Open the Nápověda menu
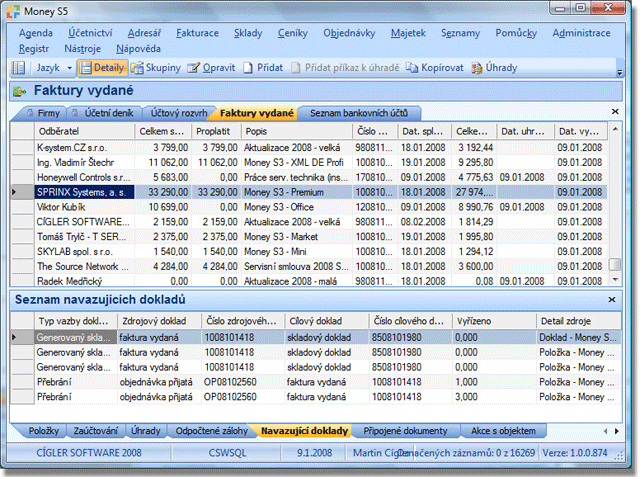This screenshot has height=477, width=640. [138, 49]
